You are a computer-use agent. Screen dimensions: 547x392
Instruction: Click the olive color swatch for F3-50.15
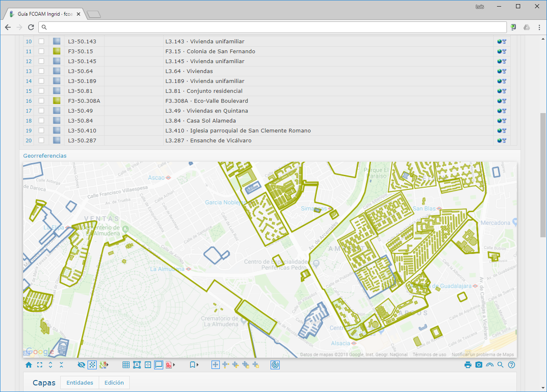click(57, 52)
